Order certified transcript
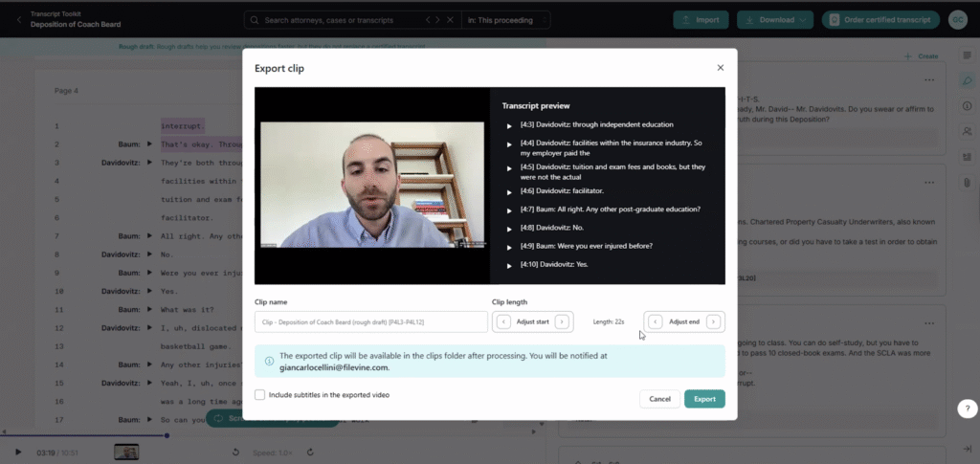The image size is (980, 464). point(880,20)
